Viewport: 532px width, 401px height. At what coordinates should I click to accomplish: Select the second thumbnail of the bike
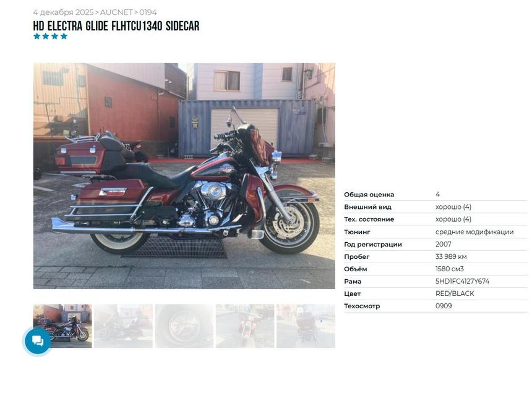[x=123, y=326]
